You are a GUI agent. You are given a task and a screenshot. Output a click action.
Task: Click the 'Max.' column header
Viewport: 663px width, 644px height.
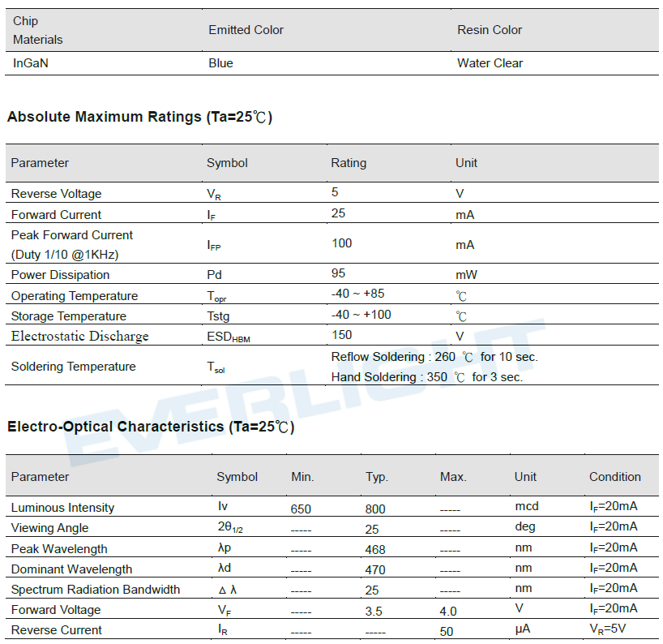[453, 477]
